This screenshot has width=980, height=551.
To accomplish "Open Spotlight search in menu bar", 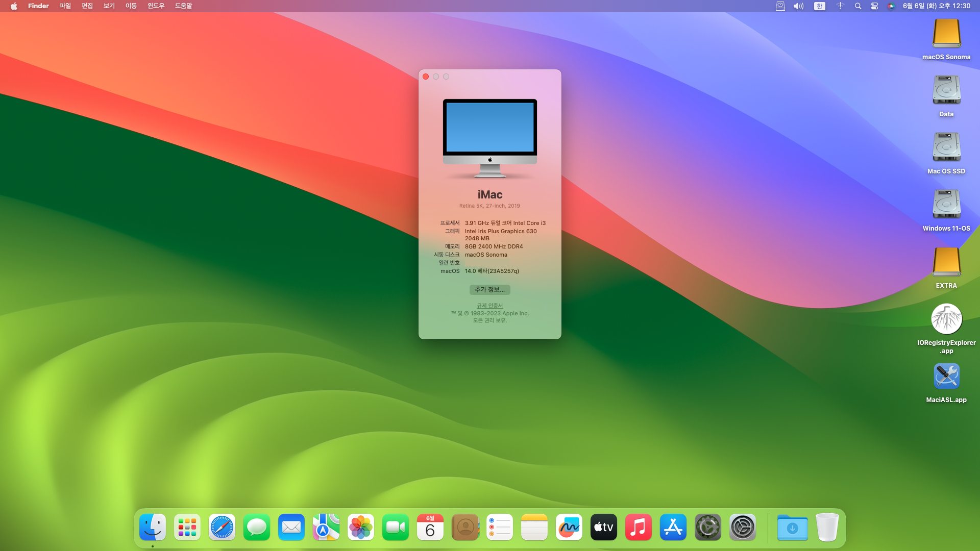I will click(858, 6).
